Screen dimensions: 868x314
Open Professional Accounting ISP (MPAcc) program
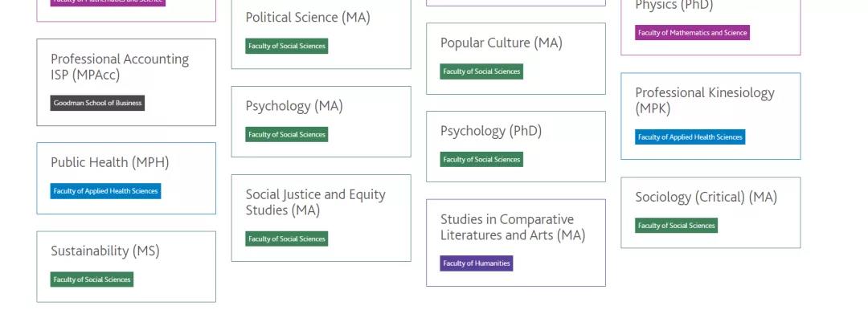pyautogui.click(x=126, y=83)
